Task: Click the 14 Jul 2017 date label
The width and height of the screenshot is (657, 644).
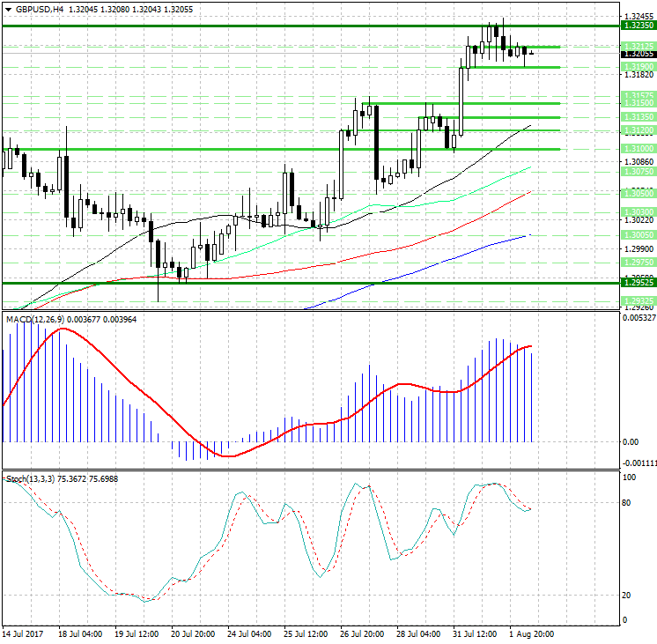Action: coord(23,633)
